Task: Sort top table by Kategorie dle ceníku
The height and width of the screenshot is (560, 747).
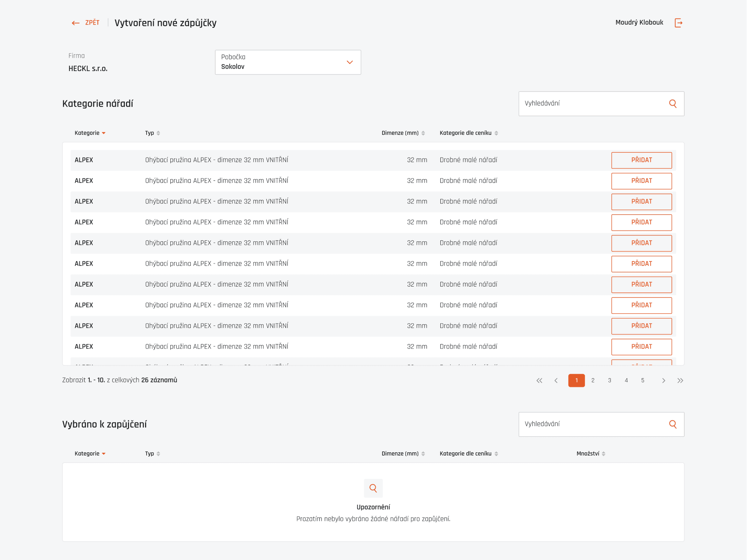Action: point(496,133)
